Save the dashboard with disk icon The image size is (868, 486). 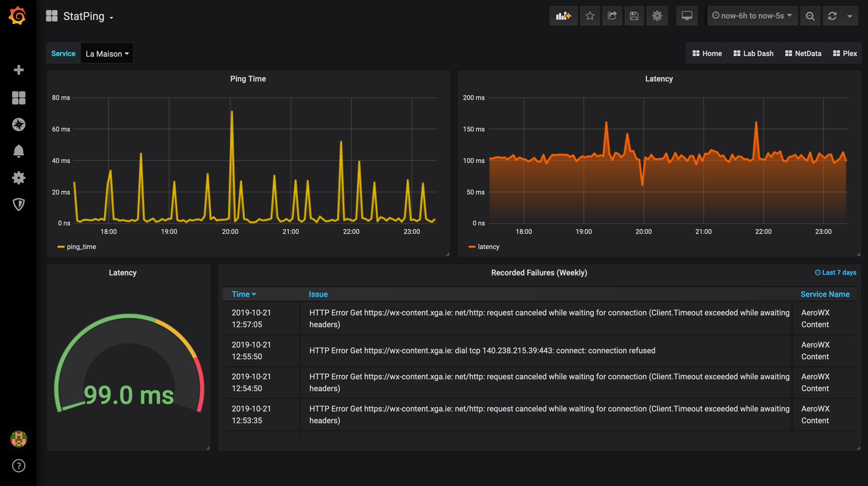(x=634, y=16)
